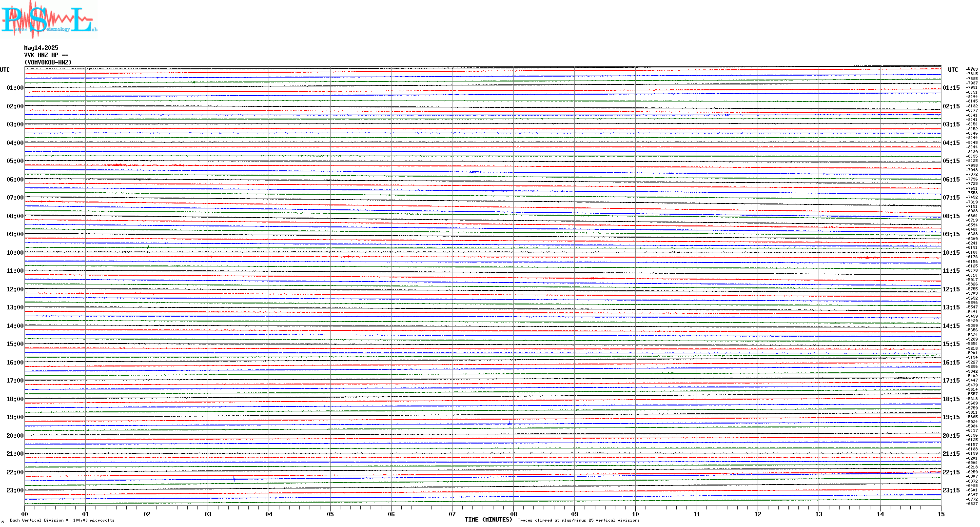The width and height of the screenshot is (980, 527).
Task: Click the 22:15 label on right axis
Action: [951, 472]
